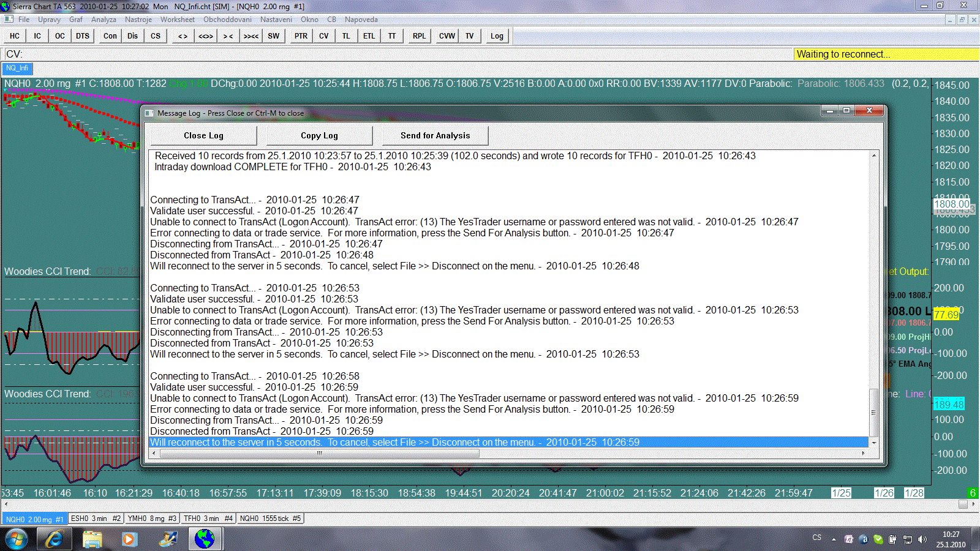The image size is (980, 551).
Task: Open the Analyza menu
Action: (104, 20)
